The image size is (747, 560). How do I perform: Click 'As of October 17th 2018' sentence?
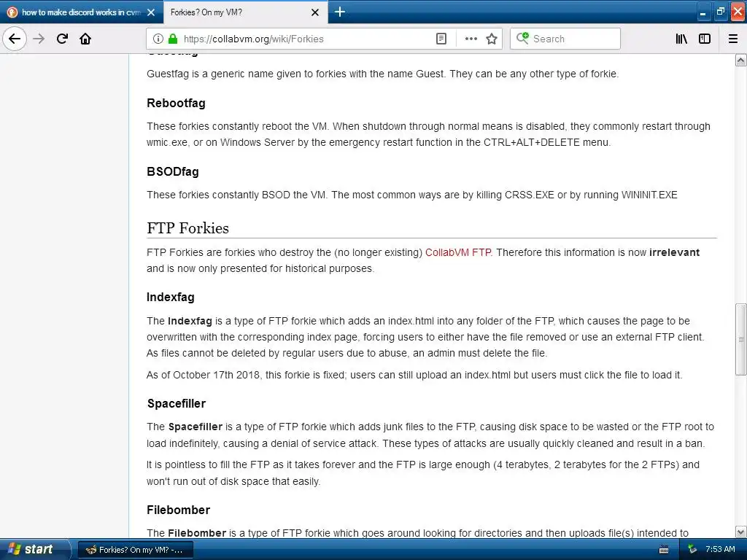(x=414, y=375)
